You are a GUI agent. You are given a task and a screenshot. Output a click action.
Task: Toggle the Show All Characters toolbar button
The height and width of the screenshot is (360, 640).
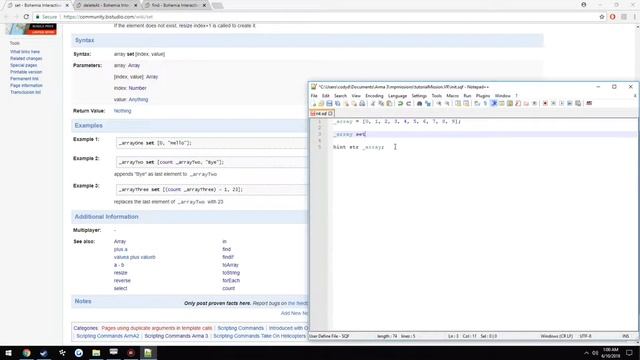485,103
